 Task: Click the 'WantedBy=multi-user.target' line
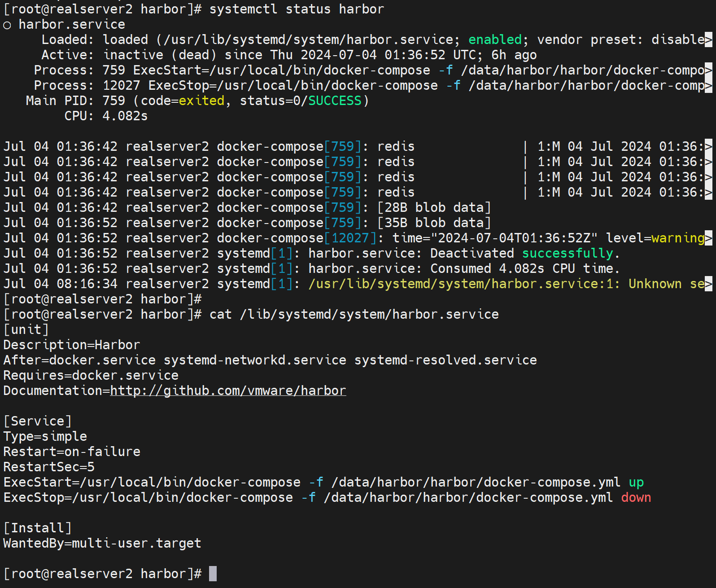click(102, 543)
